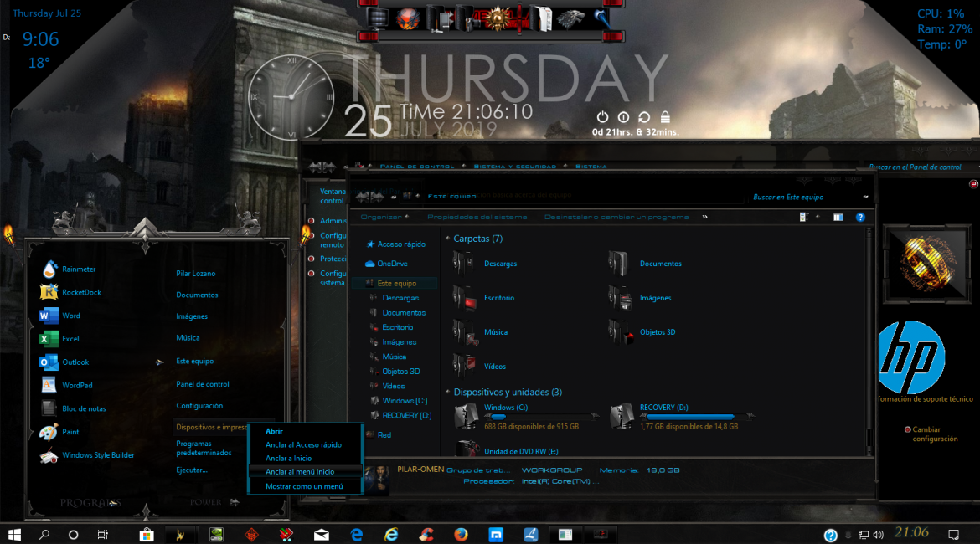980x544 pixels.
Task: Expand the Outlook jump list arrow
Action: coord(160,362)
